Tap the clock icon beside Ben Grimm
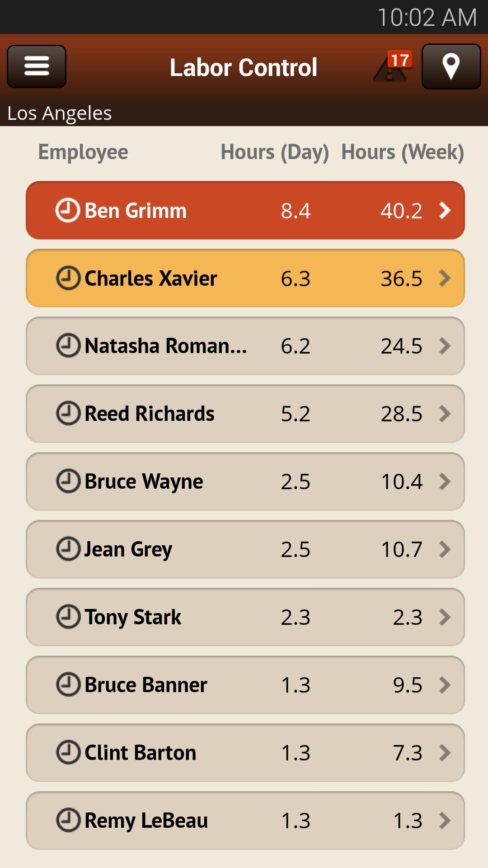The image size is (488, 868). [68, 210]
